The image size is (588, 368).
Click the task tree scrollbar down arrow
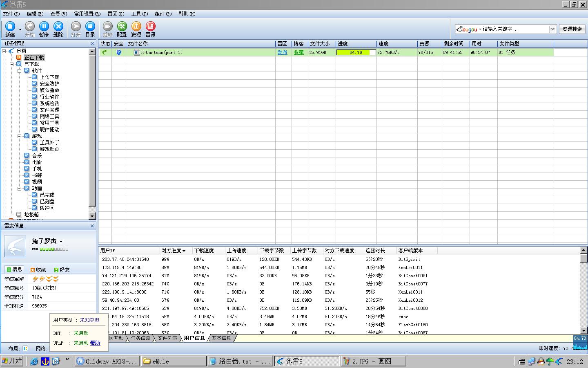pos(92,216)
